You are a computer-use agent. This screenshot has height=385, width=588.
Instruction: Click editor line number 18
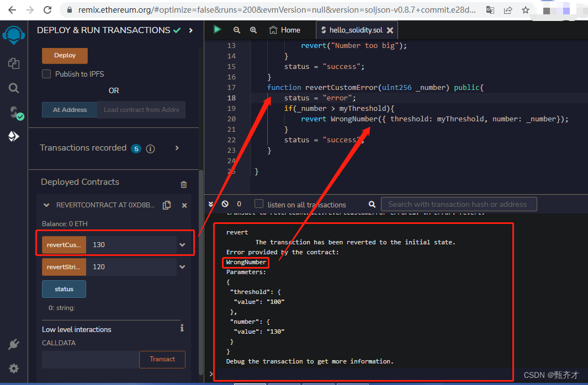pyautogui.click(x=231, y=98)
